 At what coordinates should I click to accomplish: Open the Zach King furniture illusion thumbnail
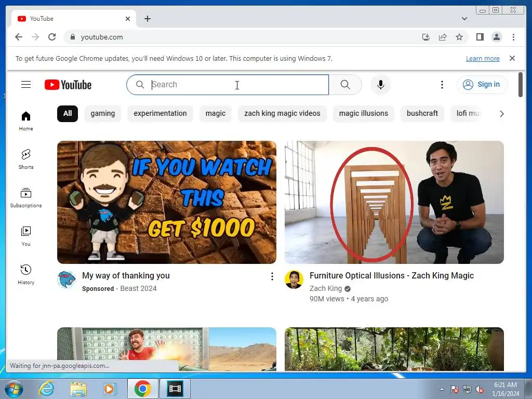(394, 202)
